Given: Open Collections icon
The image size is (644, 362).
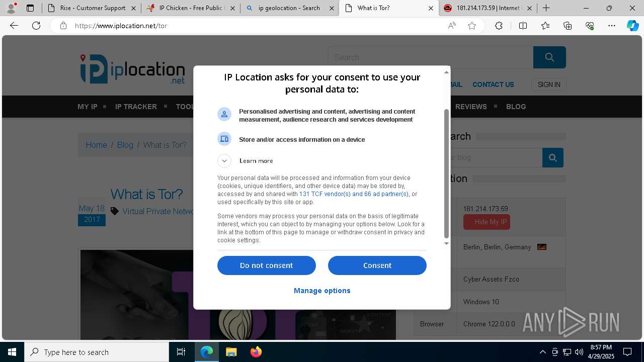Looking at the screenshot, I should (x=568, y=26).
